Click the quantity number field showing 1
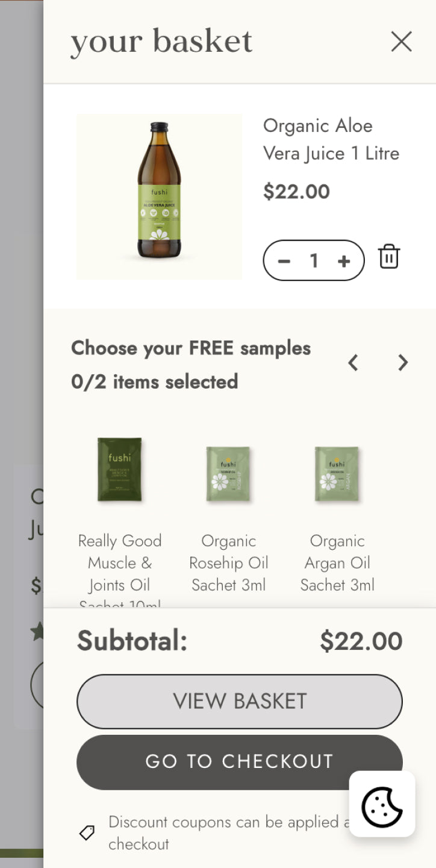 point(314,261)
